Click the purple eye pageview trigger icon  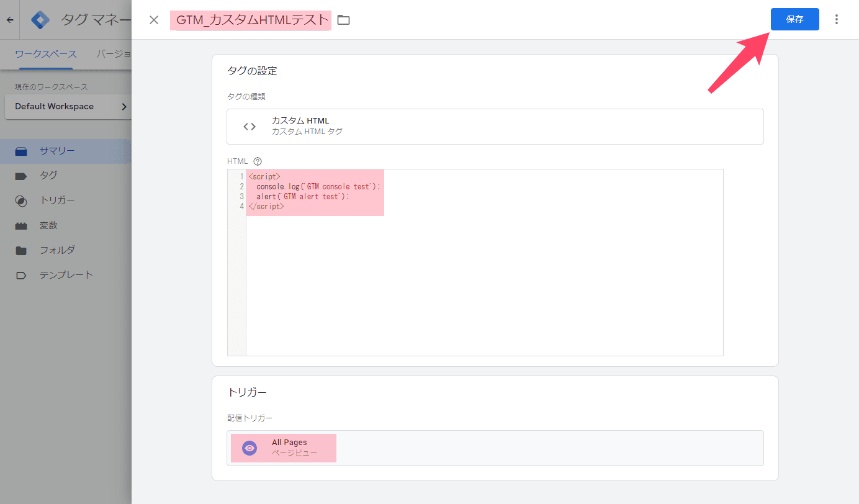coord(250,448)
